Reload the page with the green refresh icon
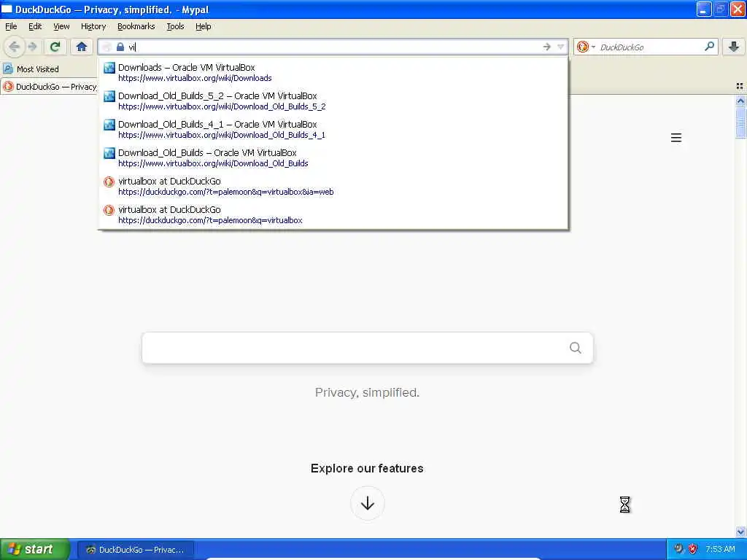 (55, 47)
